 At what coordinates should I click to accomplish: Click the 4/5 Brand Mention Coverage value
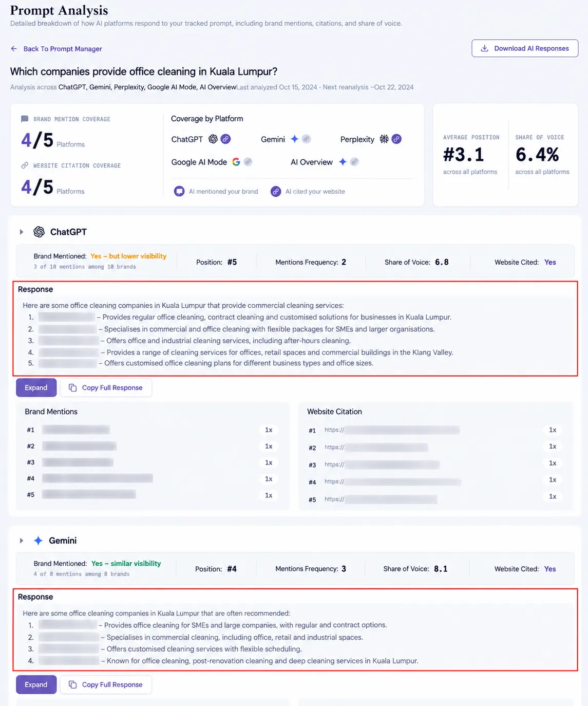point(37,140)
